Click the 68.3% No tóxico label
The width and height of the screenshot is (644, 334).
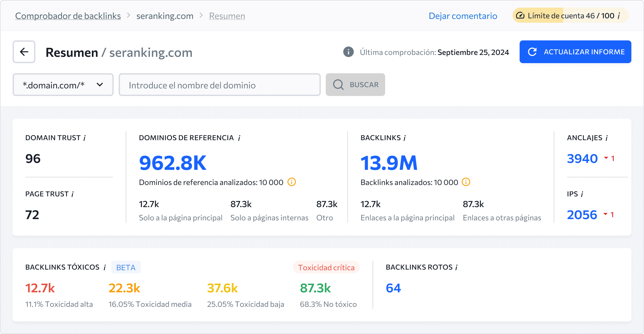328,304
